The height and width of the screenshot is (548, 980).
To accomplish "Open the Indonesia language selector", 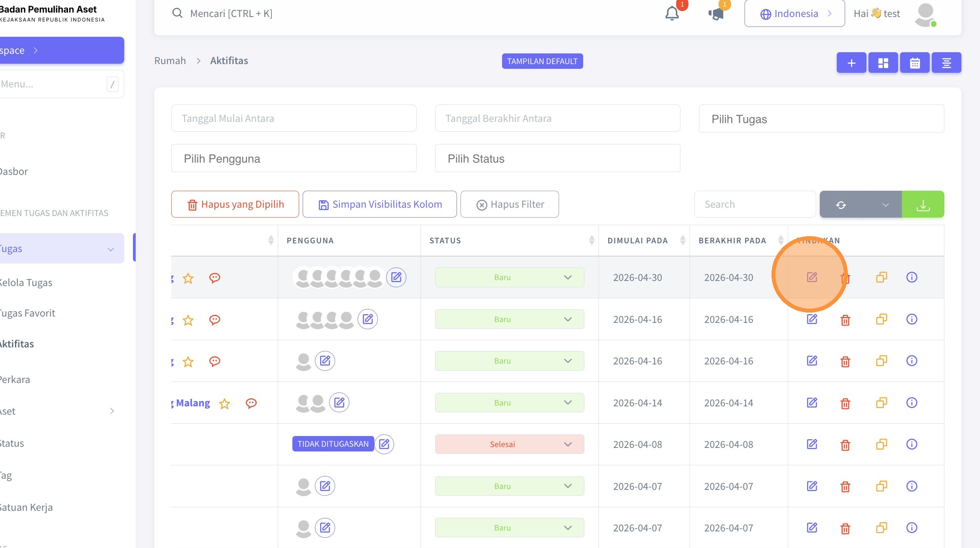I will [794, 14].
